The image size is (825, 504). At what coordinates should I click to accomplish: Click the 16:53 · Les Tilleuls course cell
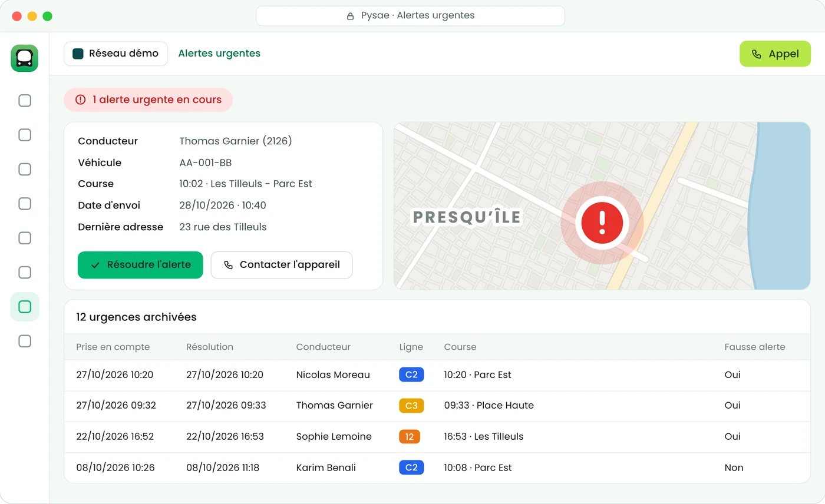(x=484, y=436)
